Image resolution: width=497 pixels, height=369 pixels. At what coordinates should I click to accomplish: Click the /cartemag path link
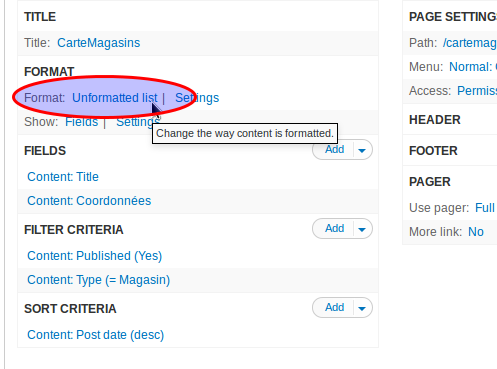[x=470, y=43]
